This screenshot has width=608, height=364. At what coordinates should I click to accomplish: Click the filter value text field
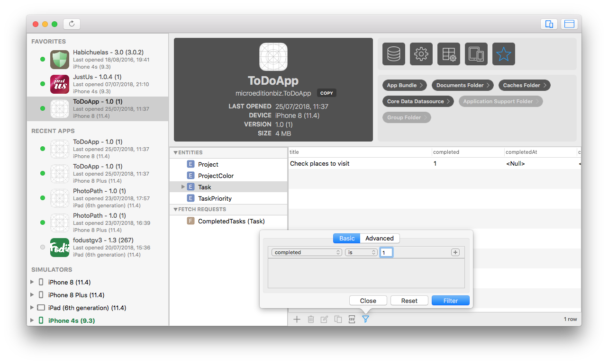click(386, 252)
